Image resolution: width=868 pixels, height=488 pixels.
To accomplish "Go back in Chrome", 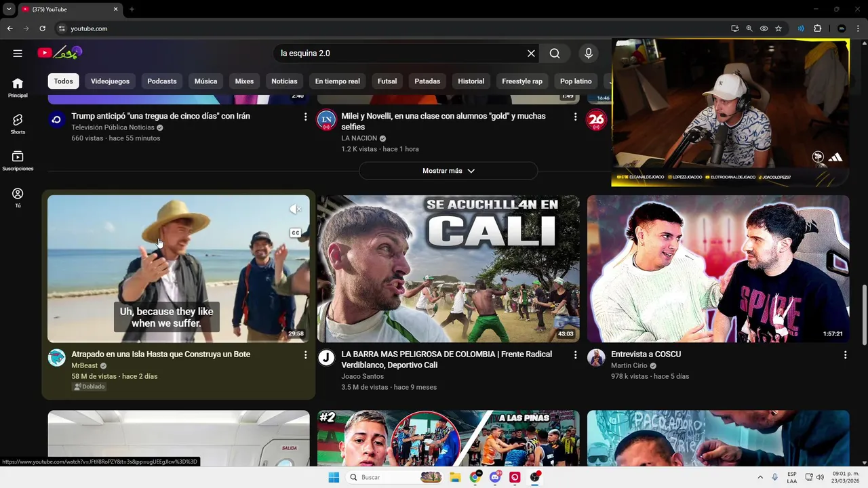I will point(9,28).
